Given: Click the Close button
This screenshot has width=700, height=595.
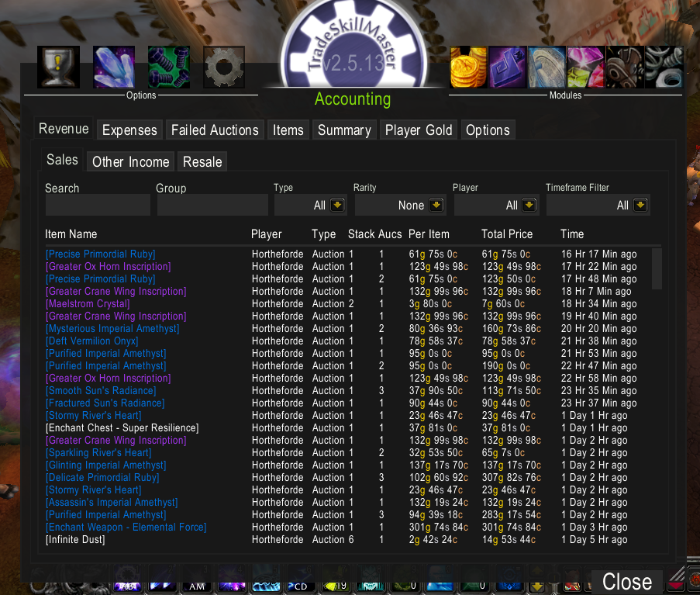Looking at the screenshot, I should click(x=627, y=582).
